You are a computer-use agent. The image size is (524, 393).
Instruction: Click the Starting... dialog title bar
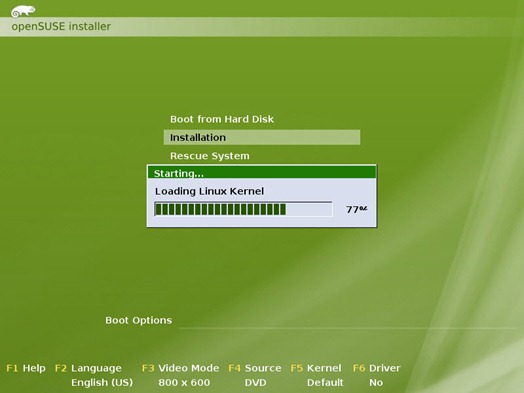coord(262,172)
